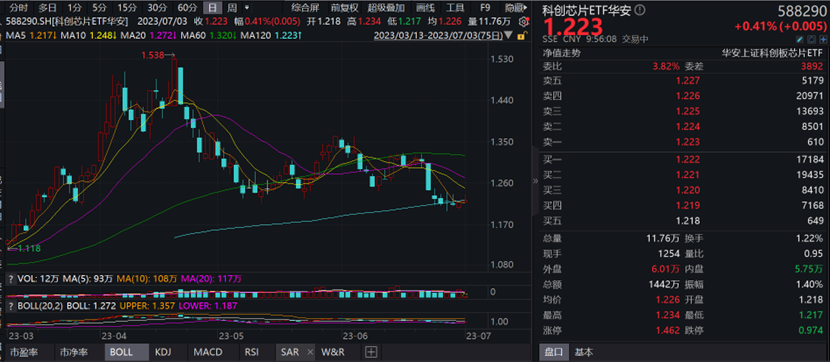Add to watchlist plus icon
This screenshot has width=830, height=362.
pos(822,39)
